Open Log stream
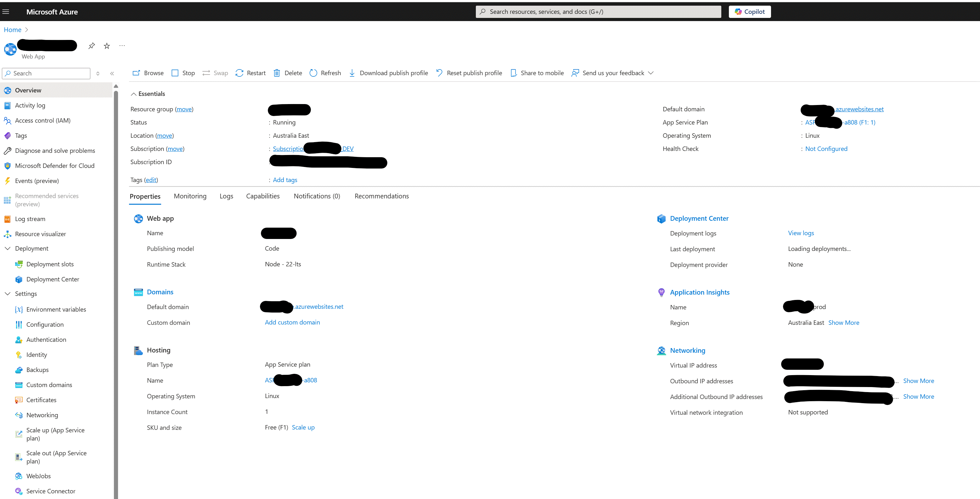 click(x=30, y=219)
